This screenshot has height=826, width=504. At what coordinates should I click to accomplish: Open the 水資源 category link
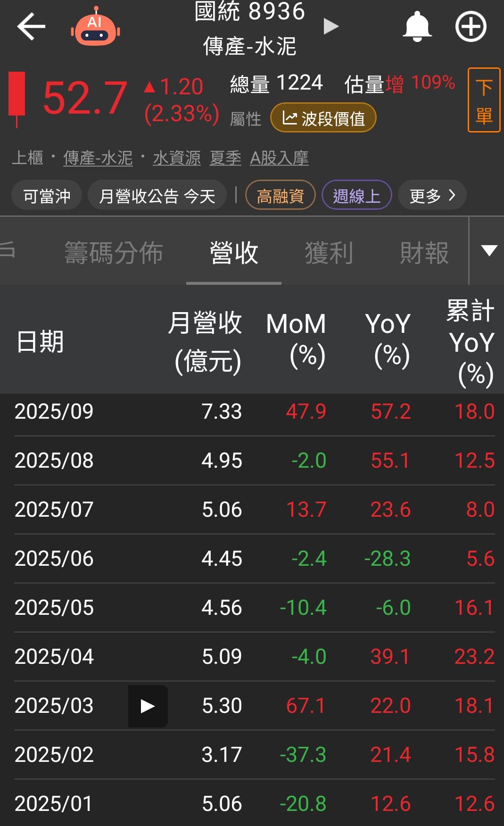[177, 158]
